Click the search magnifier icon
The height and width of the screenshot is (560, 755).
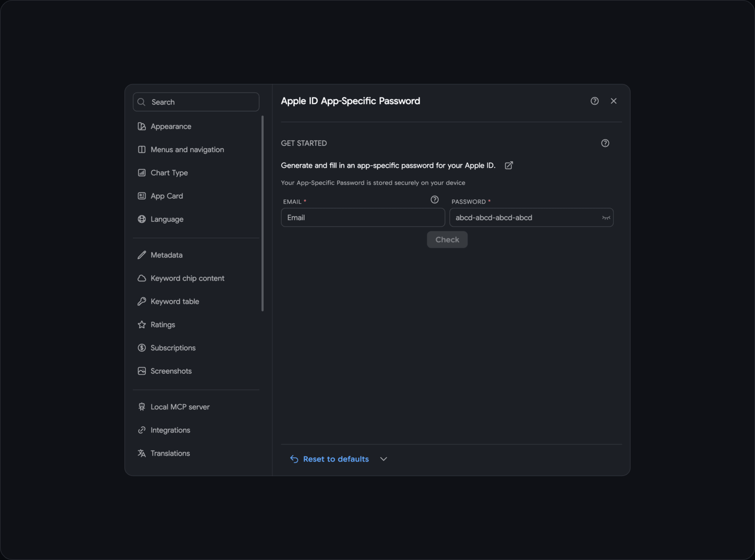[142, 102]
